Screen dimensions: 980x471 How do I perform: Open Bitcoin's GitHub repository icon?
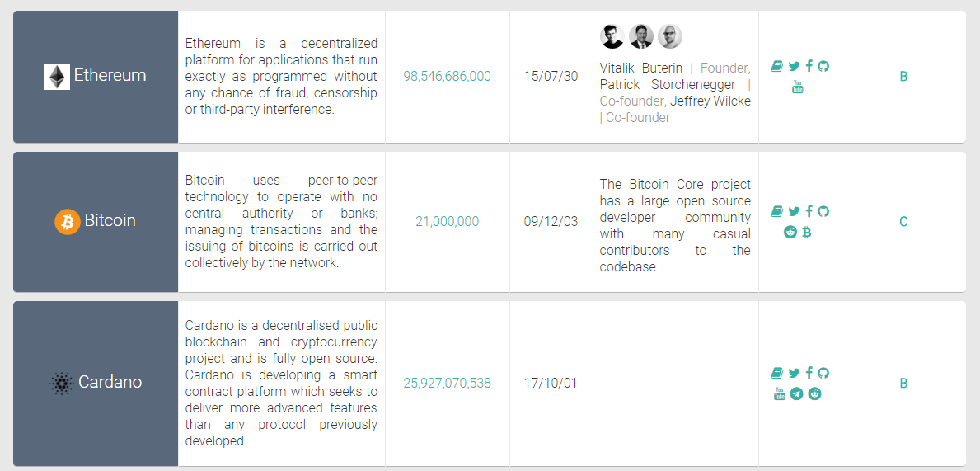click(x=823, y=211)
